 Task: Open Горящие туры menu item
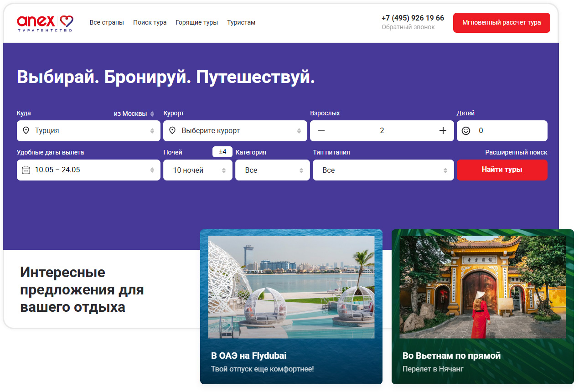pos(197,23)
